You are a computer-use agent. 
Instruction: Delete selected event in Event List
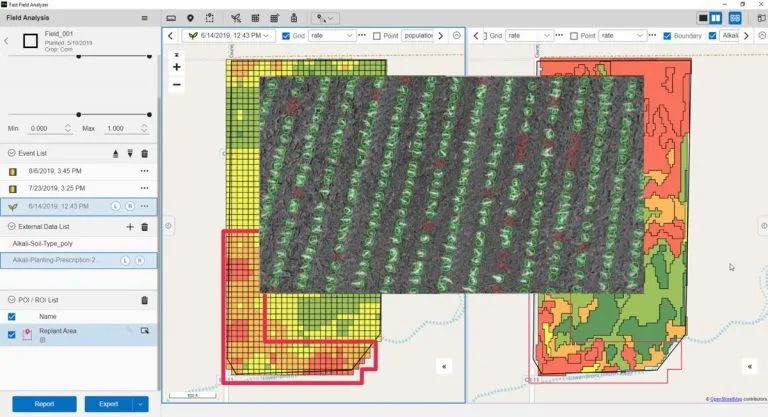[x=145, y=153]
